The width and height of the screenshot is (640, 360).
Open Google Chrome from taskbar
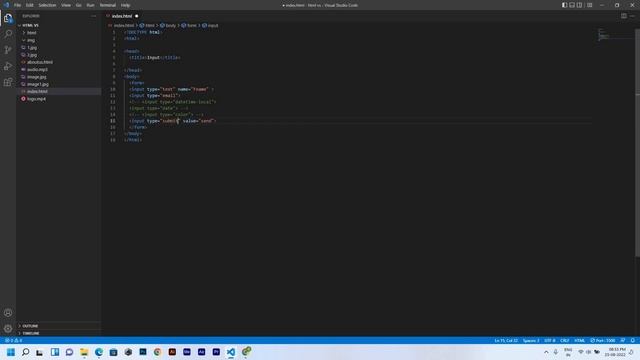pos(158,352)
